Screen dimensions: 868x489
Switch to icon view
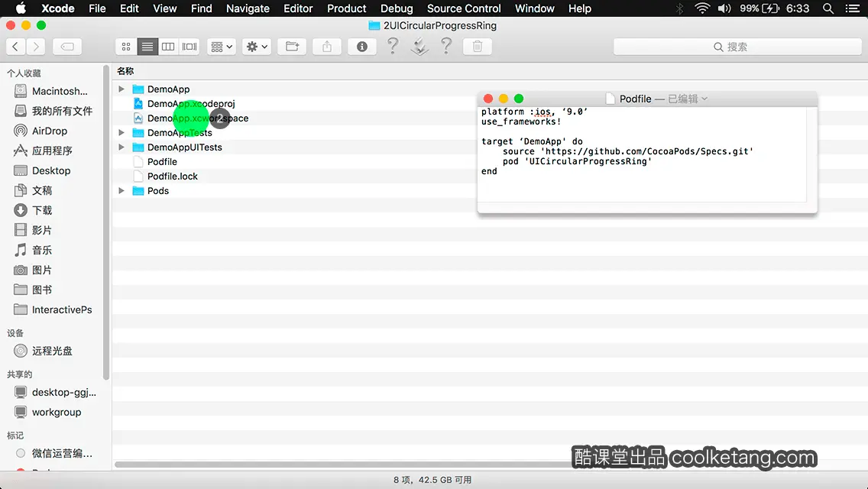coord(126,47)
